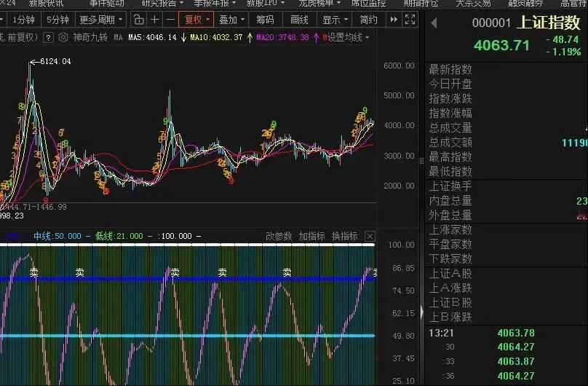Switch to 1分钟 period

tap(23, 20)
